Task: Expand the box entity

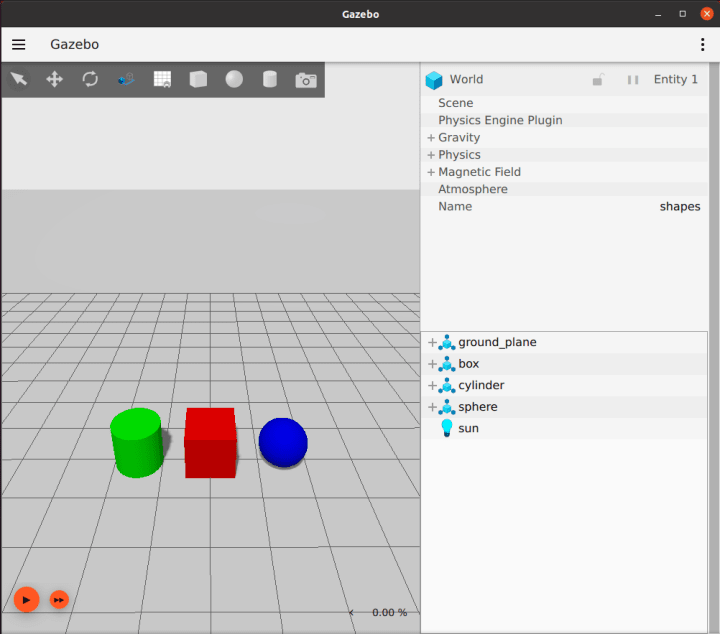Action: [432, 364]
